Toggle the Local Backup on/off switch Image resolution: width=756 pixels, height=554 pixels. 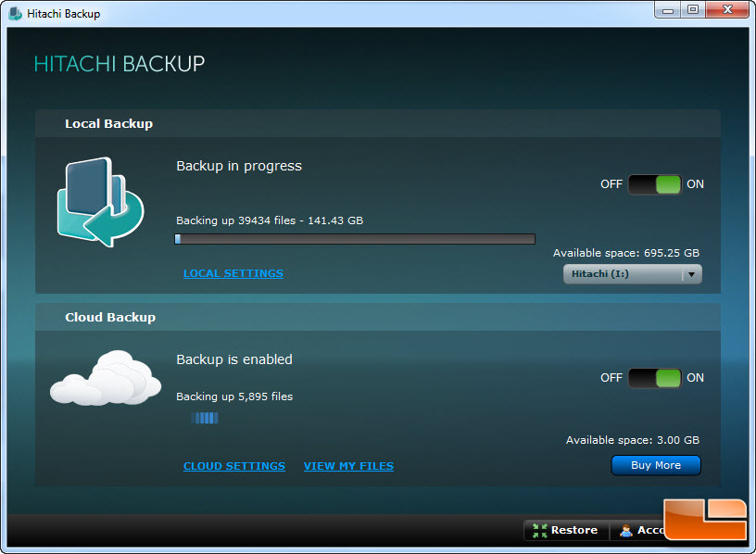point(655,184)
